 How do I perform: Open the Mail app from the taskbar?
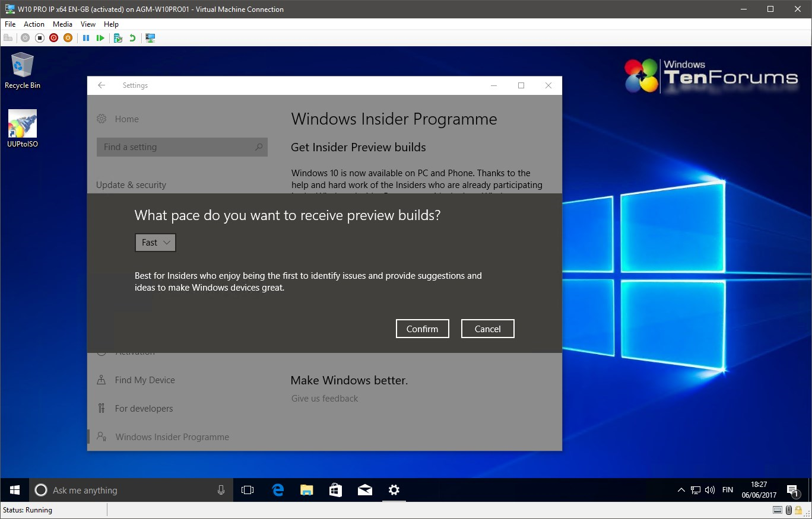pyautogui.click(x=364, y=490)
